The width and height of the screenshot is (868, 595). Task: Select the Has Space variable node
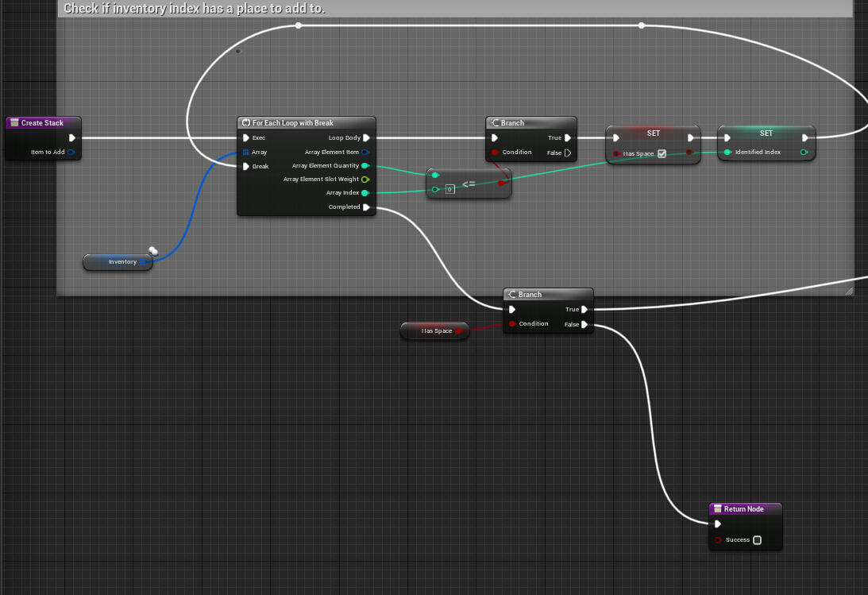point(434,331)
